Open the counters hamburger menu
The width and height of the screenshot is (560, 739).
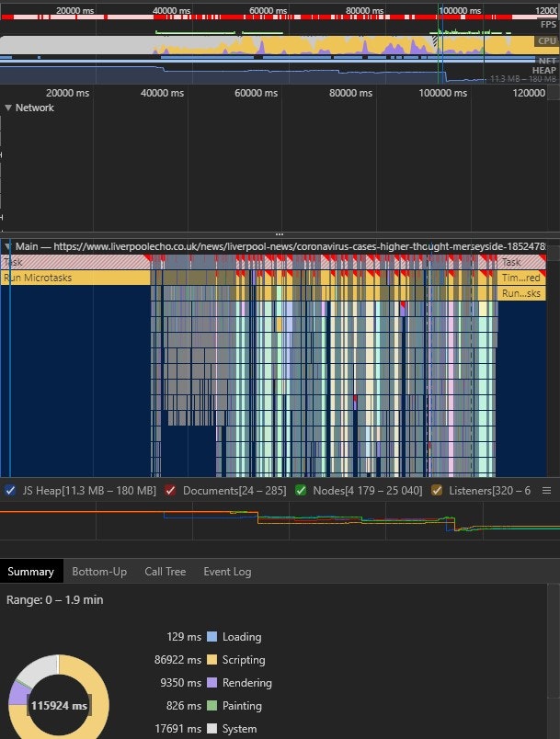point(546,491)
